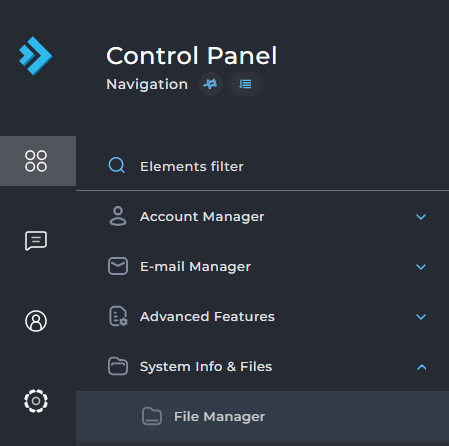This screenshot has height=446, width=449.
Task: Toggle the navigation pin icon
Action: [211, 84]
